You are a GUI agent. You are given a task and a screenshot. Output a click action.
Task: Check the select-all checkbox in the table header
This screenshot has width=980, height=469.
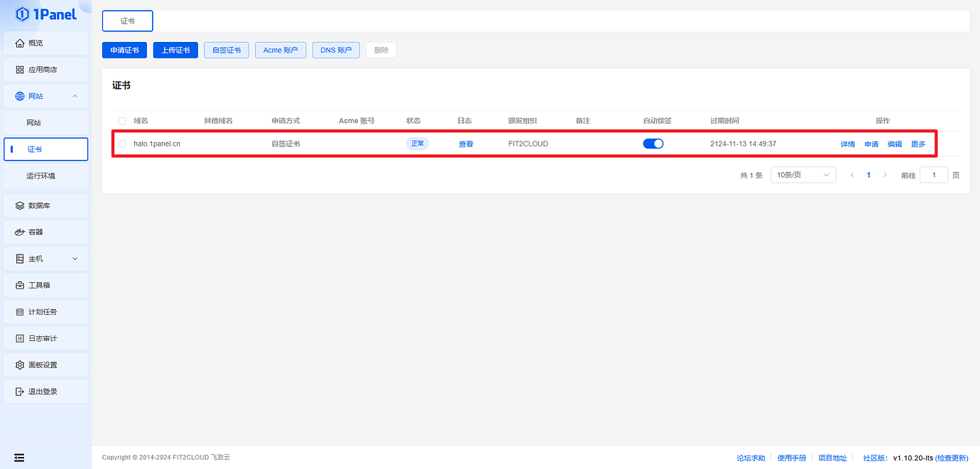121,120
